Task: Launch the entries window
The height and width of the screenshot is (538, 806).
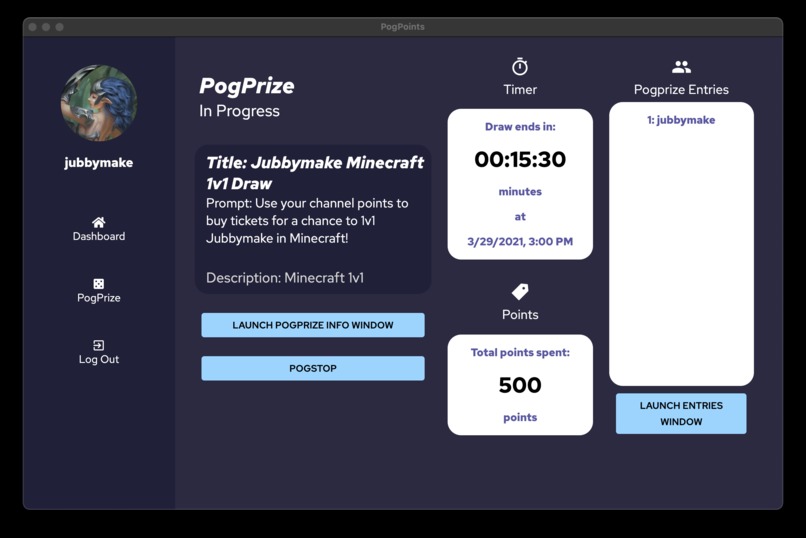Action: (x=681, y=414)
